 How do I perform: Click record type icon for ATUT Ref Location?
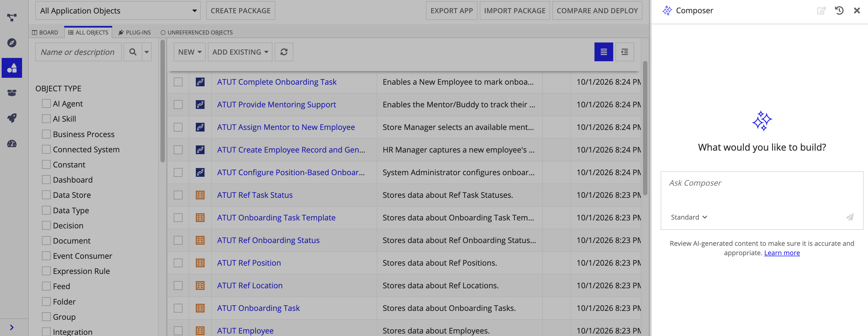click(200, 286)
